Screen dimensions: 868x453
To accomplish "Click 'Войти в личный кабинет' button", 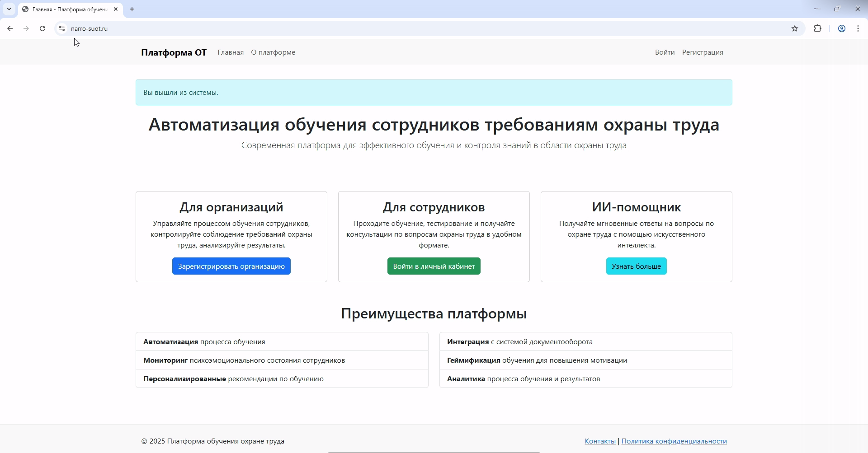I will tap(434, 266).
